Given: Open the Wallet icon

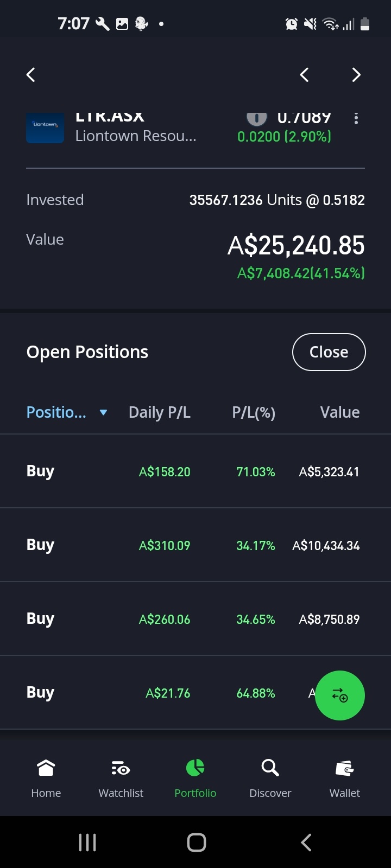Looking at the screenshot, I should pyautogui.click(x=345, y=768).
